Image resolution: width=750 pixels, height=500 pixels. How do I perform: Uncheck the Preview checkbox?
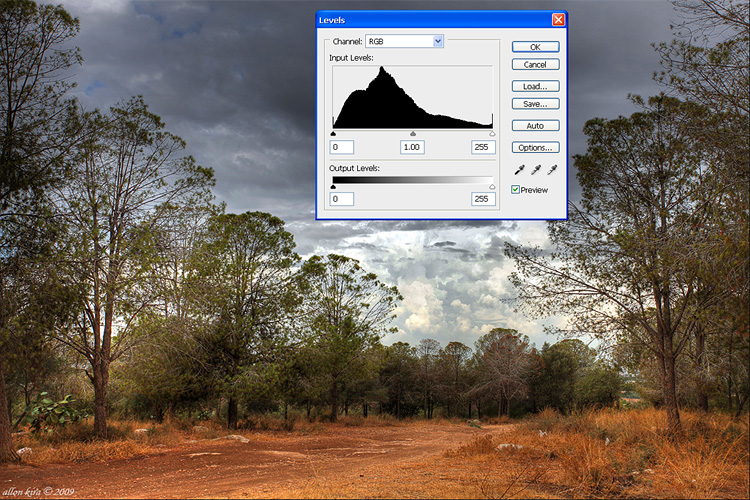(516, 190)
